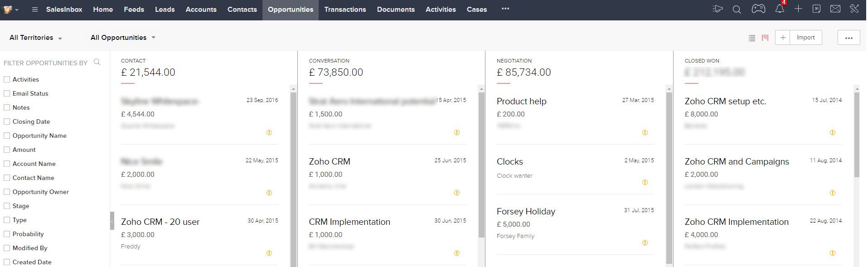Enable the Amount filter checkbox
The width and height of the screenshot is (868, 267).
7,150
